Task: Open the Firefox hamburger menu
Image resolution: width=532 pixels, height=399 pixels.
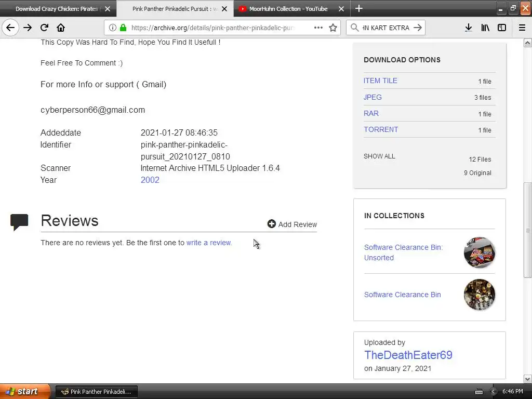Action: 522,28
